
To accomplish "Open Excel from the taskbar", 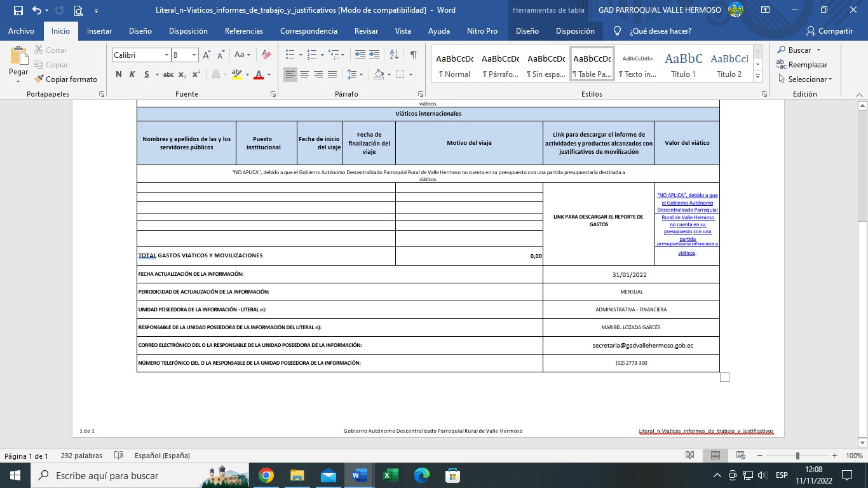I will click(x=390, y=475).
